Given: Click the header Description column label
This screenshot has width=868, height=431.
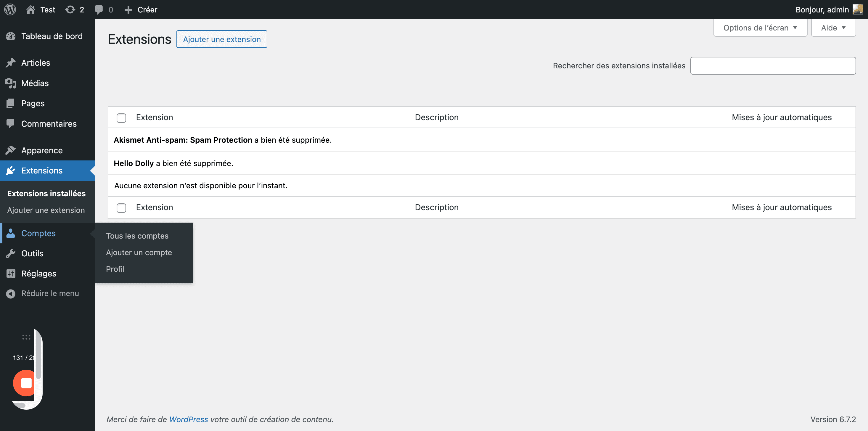Looking at the screenshot, I should pos(437,117).
